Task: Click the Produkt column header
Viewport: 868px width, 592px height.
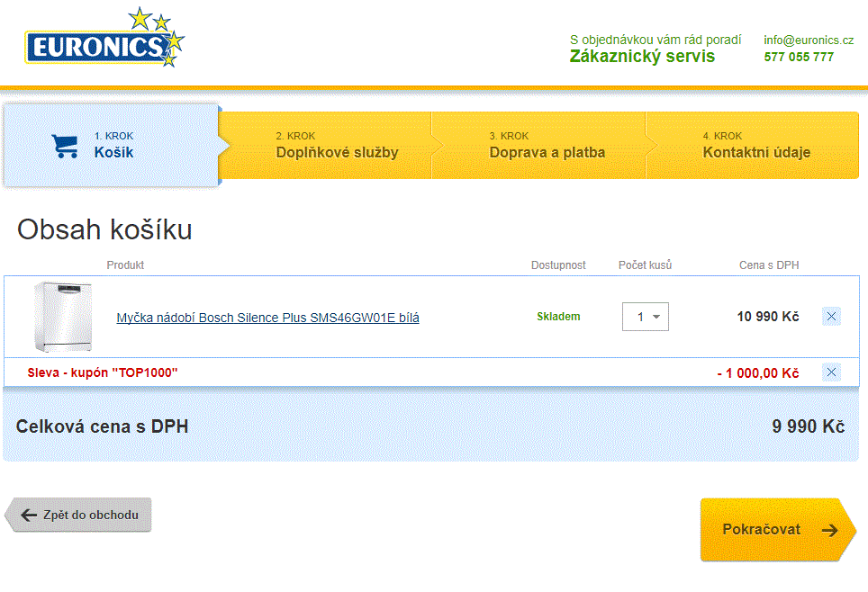Action: coord(125,265)
